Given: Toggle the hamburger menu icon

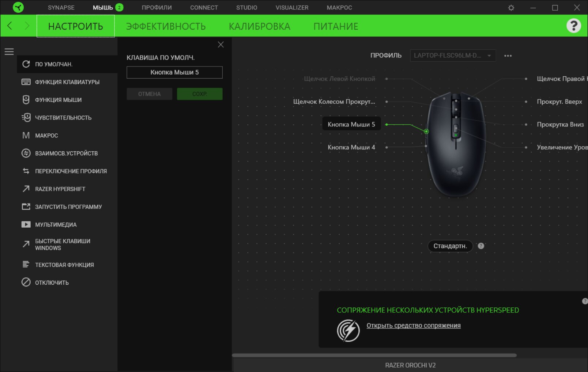Looking at the screenshot, I should 9,52.
